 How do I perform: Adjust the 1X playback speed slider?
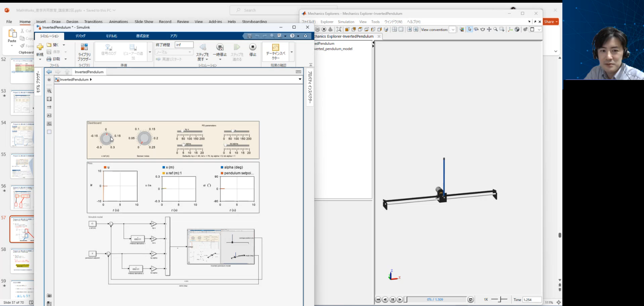[499, 300]
